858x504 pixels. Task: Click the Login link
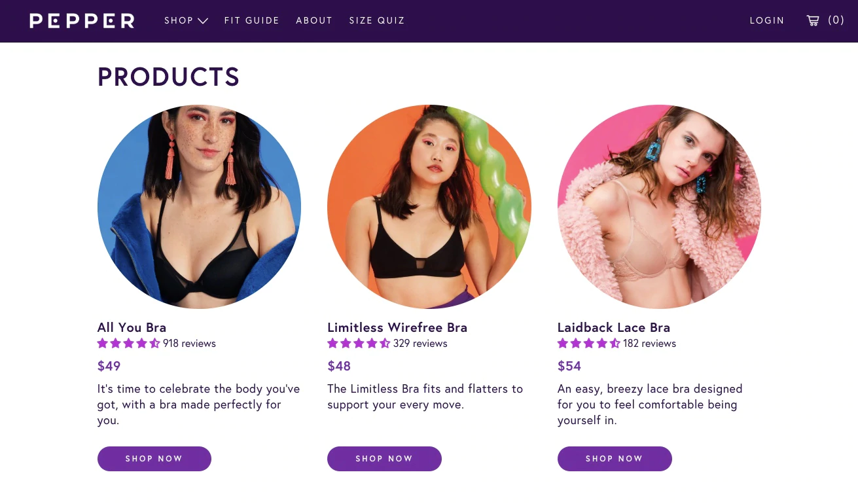767,21
